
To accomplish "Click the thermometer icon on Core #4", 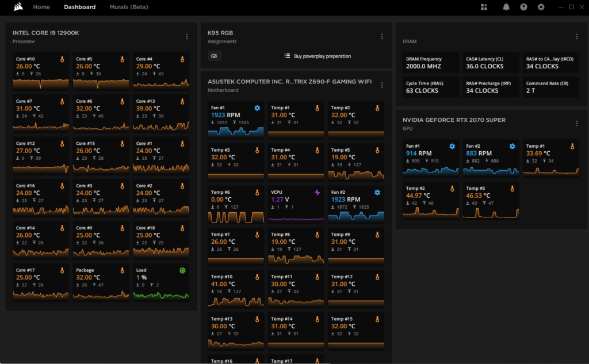I will coord(182,59).
